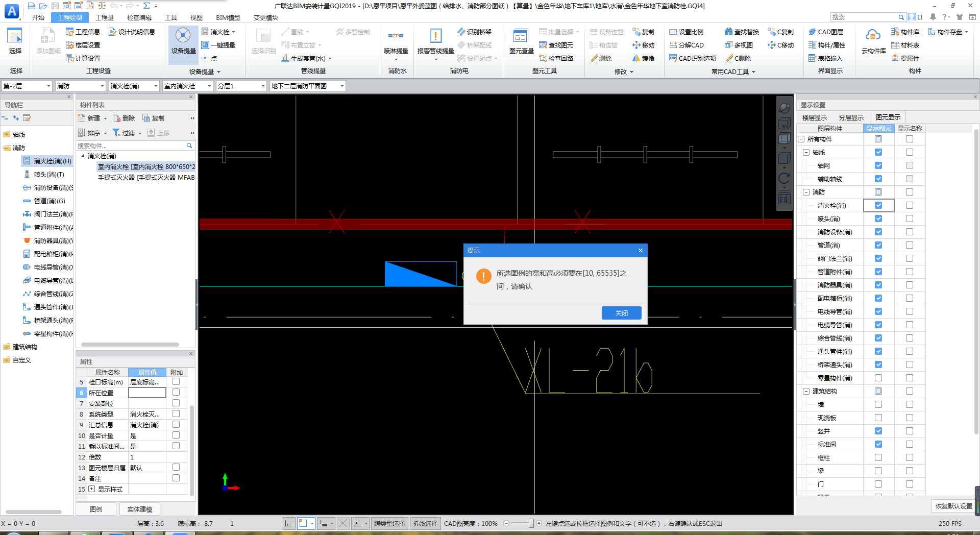The image size is (980, 535).
Task: Open the 第-2层 floor dropdown
Action: [27, 86]
